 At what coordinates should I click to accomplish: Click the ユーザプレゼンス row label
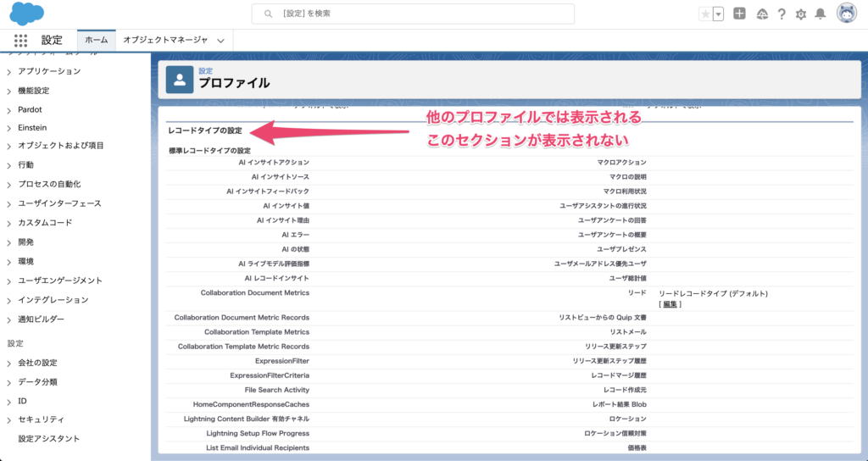(621, 250)
